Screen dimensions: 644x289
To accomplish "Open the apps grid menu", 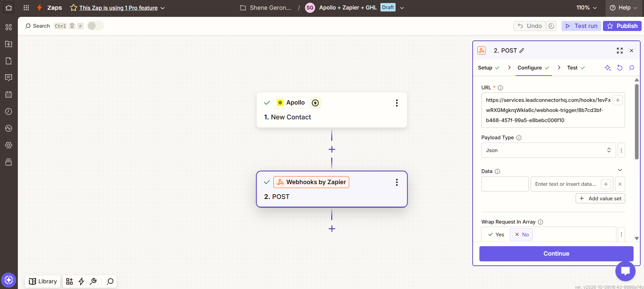I will click(x=26, y=8).
